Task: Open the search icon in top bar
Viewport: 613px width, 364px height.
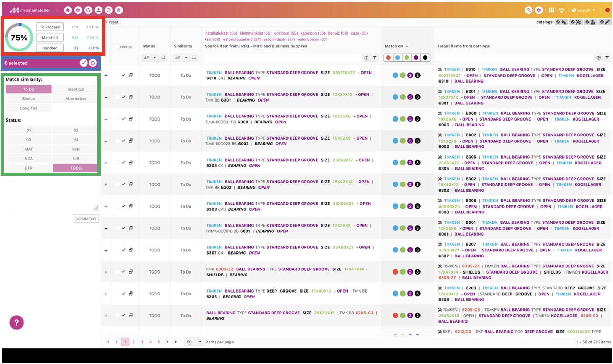Action: tap(528, 10)
